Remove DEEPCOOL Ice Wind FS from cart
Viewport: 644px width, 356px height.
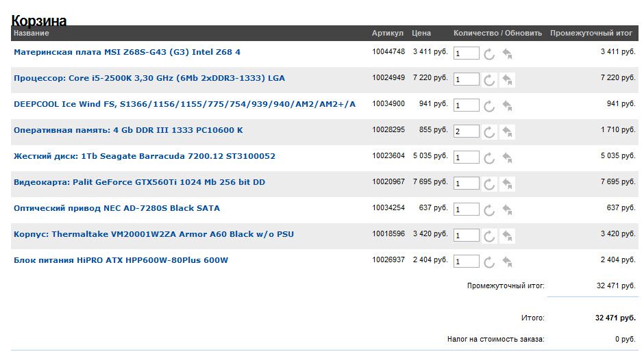coord(507,106)
